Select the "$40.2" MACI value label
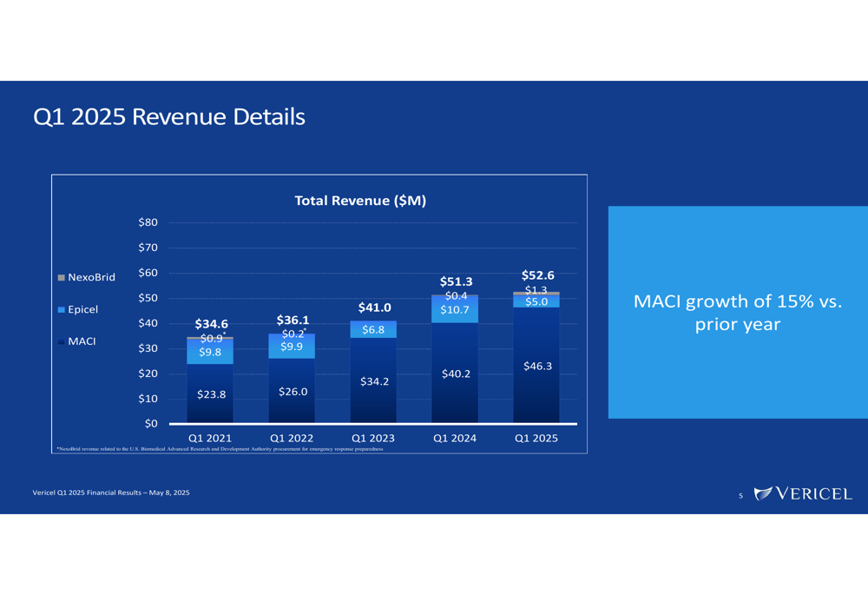Screen dimensions: 868x595 pyautogui.click(x=457, y=374)
